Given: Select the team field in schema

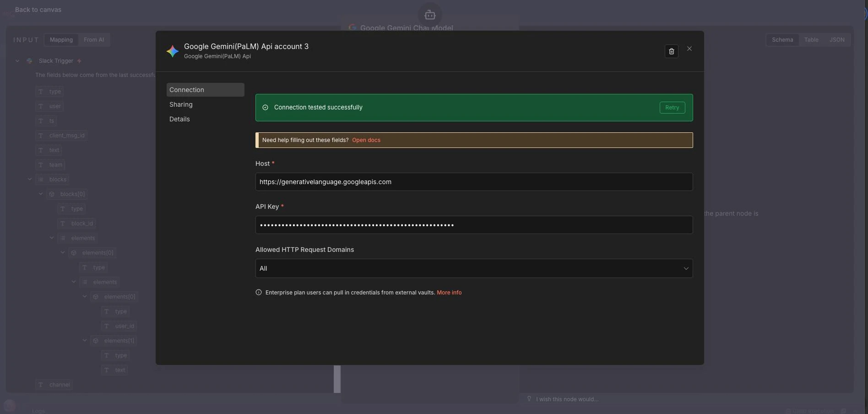Looking at the screenshot, I should click(50, 165).
